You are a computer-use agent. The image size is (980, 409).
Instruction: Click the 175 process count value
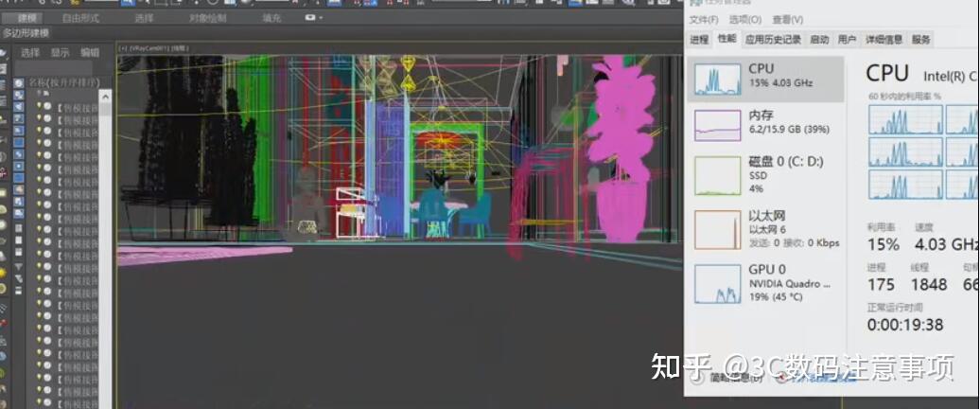(x=882, y=285)
